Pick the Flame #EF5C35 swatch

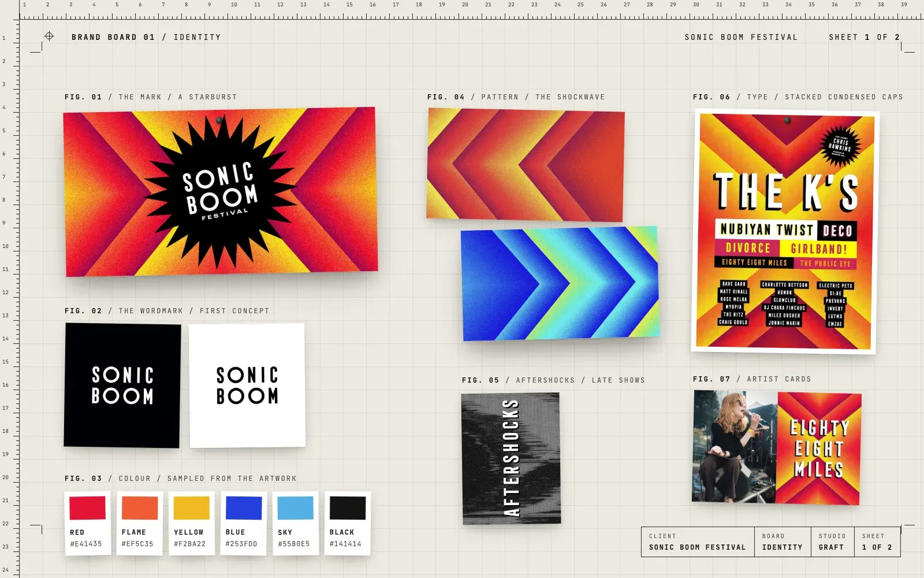pos(139,523)
